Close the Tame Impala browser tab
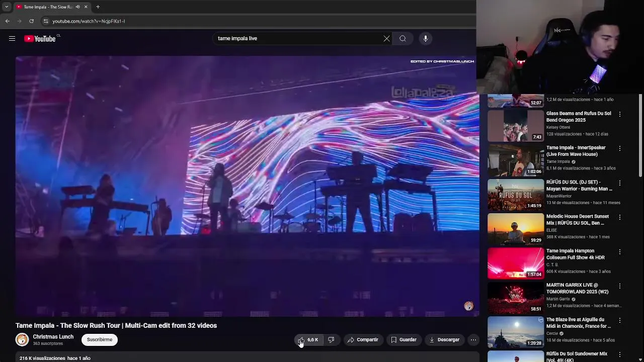Image resolution: width=644 pixels, height=362 pixels. point(86,7)
